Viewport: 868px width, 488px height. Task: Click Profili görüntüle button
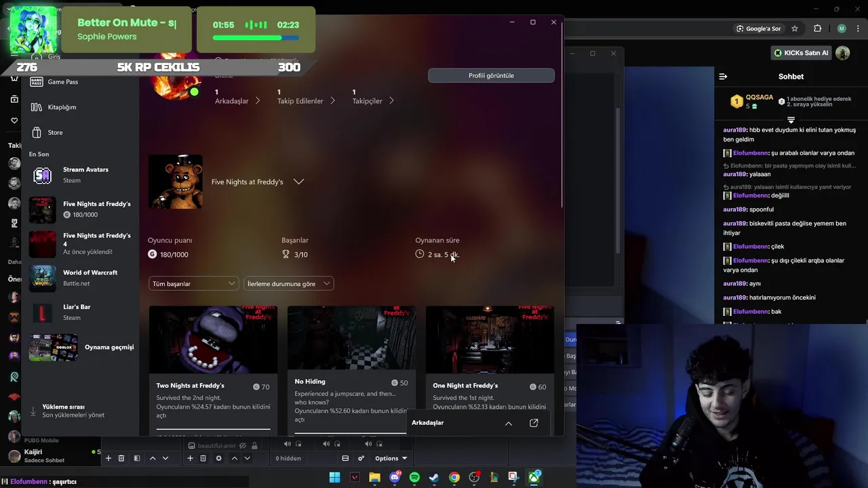pos(491,75)
